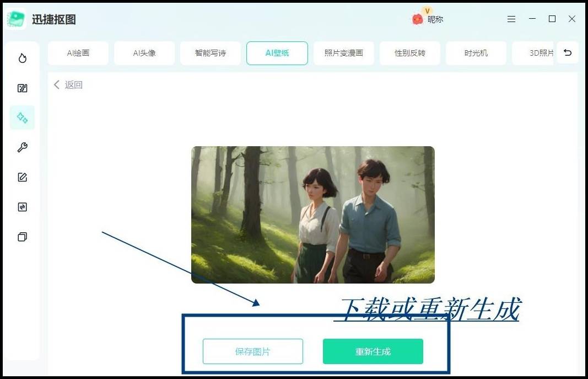The height and width of the screenshot is (379, 588).
Task: Switch to the AI绘画 tab
Action: 78,53
